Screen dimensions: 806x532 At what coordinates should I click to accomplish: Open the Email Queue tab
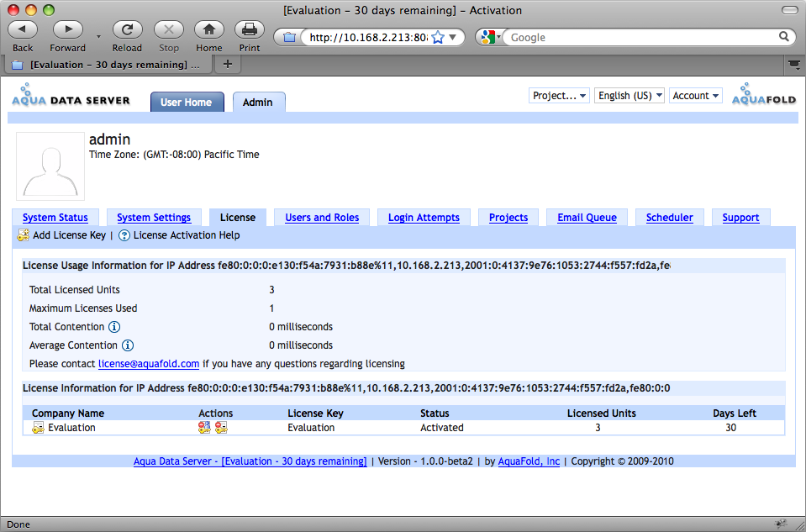click(x=587, y=218)
